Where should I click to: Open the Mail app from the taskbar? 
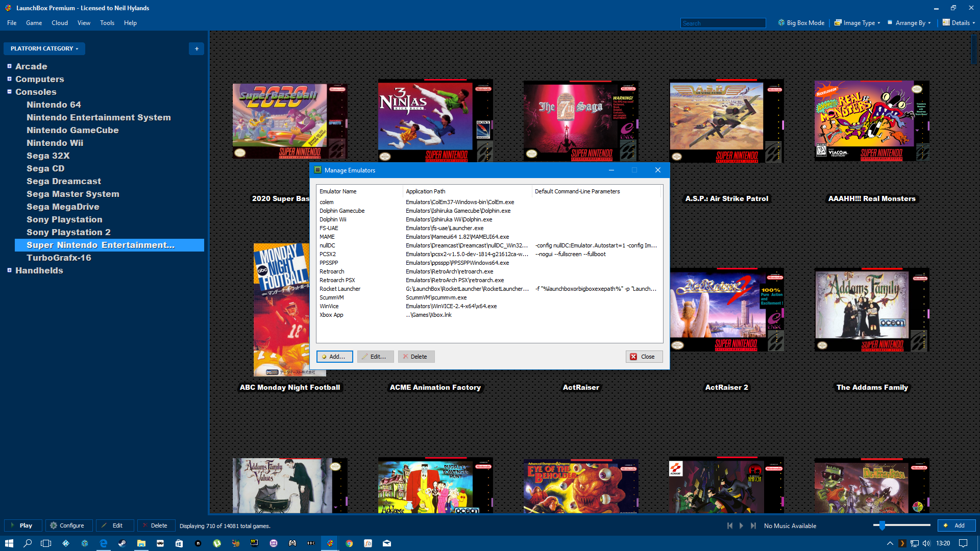click(387, 543)
